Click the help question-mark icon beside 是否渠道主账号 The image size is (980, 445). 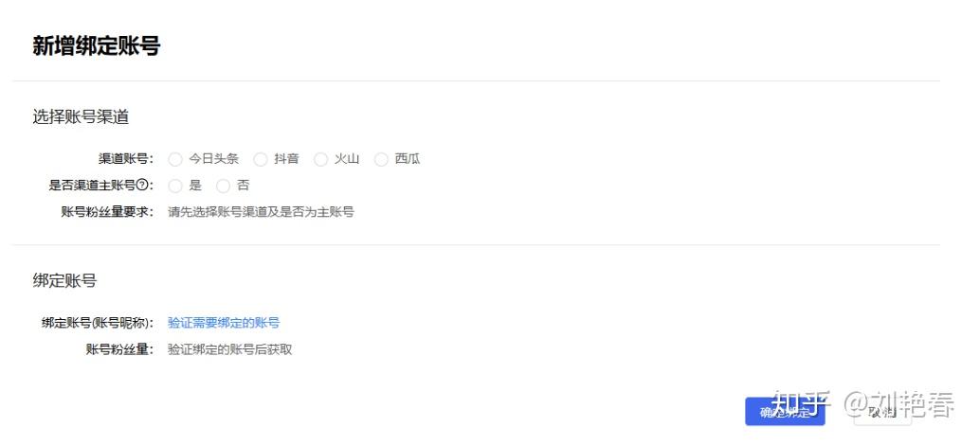point(142,186)
